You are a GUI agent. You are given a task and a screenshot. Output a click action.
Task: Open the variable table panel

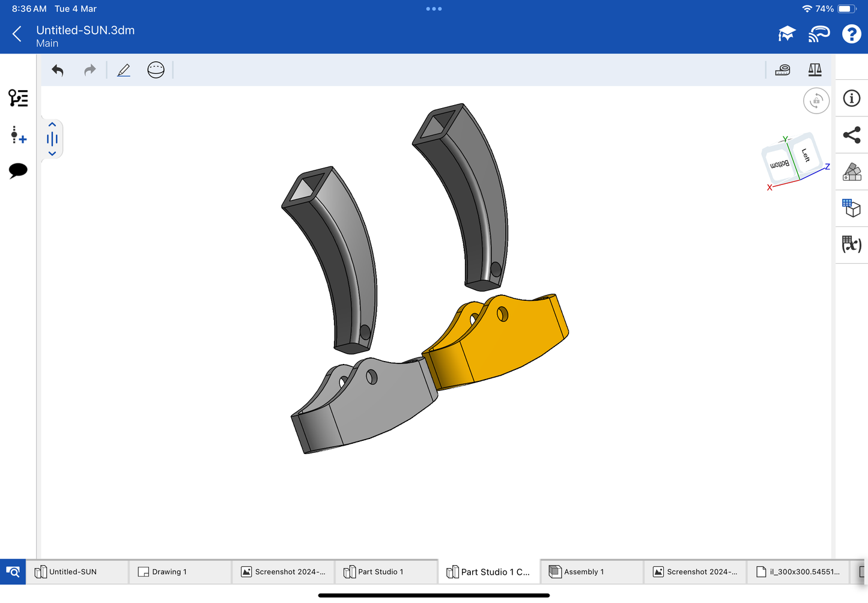[x=851, y=244]
